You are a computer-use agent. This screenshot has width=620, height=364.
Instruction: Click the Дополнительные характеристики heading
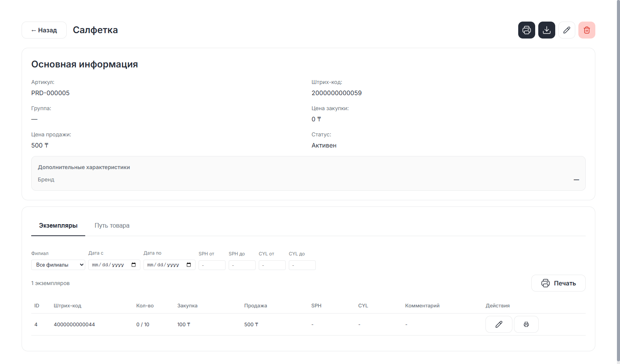tap(84, 167)
